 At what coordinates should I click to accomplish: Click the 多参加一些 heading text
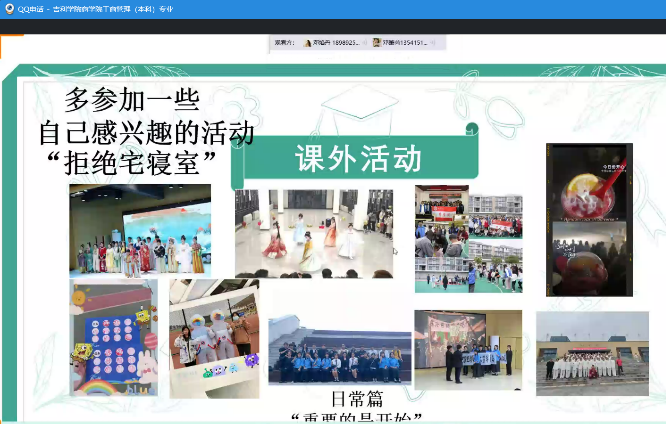[132, 100]
